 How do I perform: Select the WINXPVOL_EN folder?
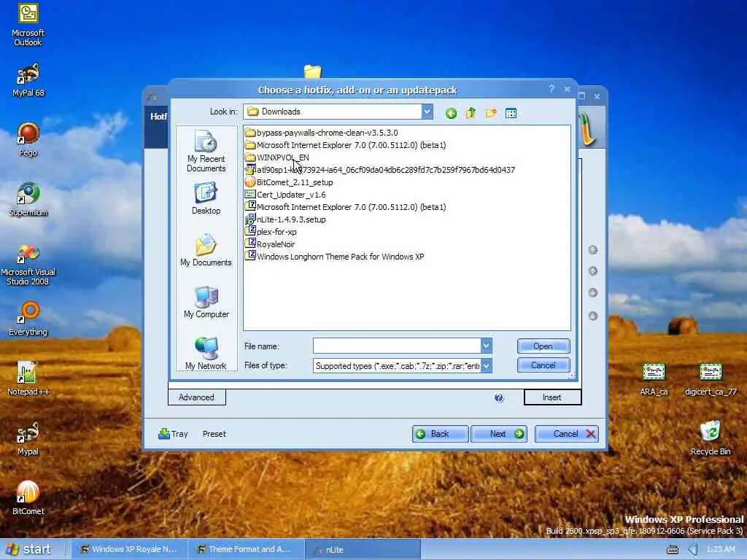click(x=276, y=157)
